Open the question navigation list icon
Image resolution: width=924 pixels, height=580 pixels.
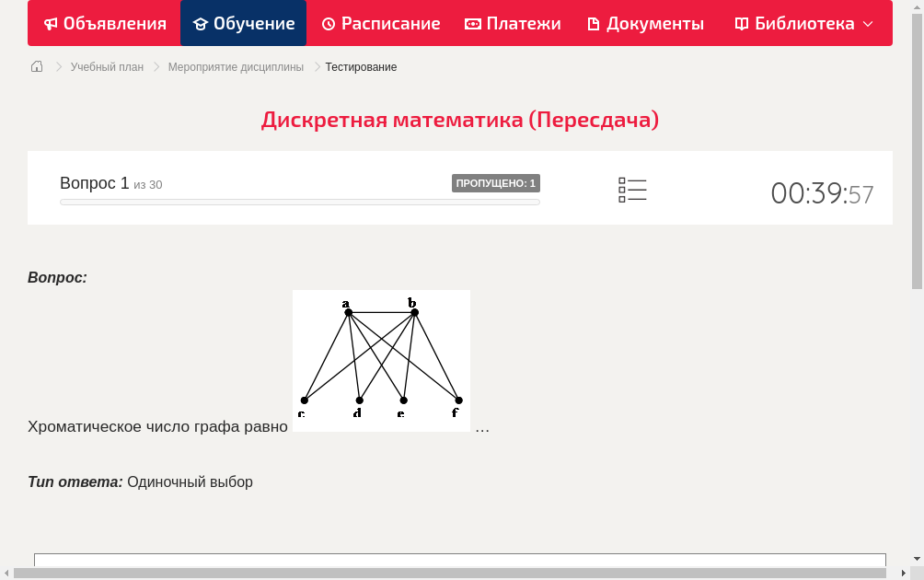632,190
